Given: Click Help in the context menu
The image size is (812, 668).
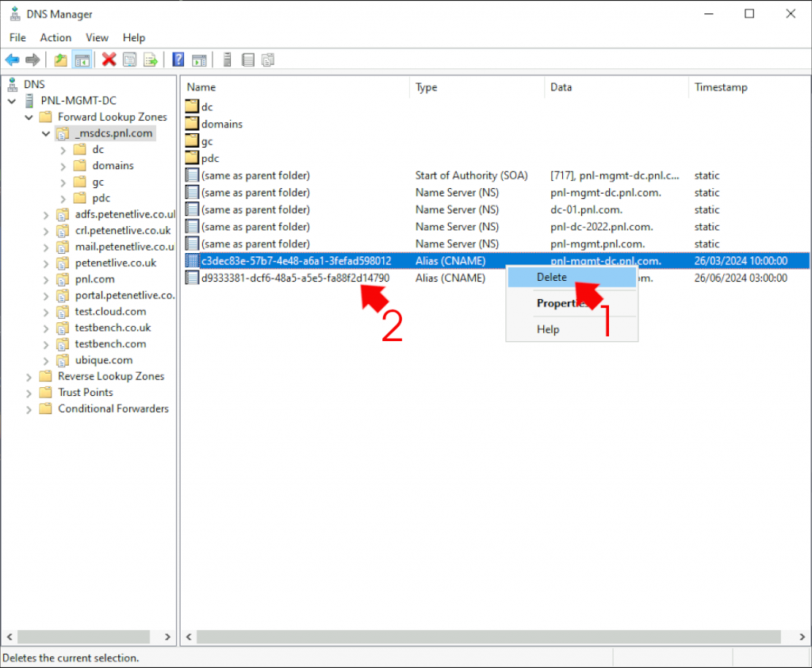Looking at the screenshot, I should [x=547, y=328].
